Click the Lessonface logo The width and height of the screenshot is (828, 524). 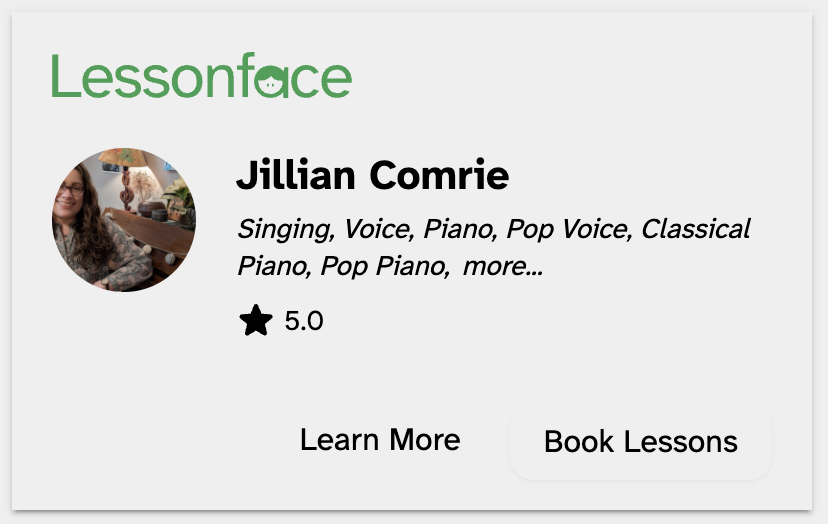tap(201, 77)
